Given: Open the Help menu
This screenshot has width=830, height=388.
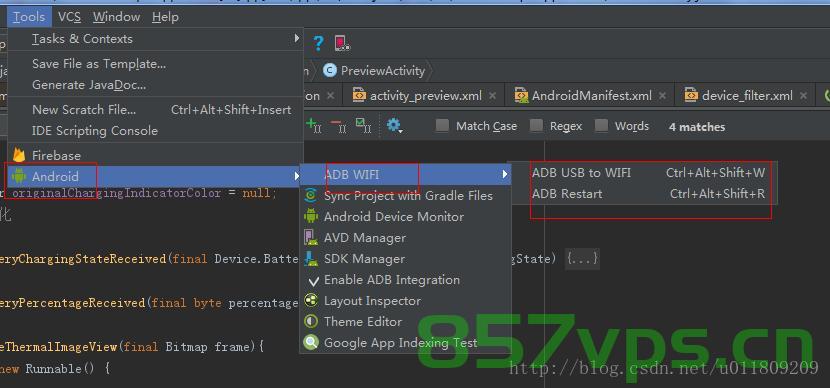Looking at the screenshot, I should click(165, 17).
